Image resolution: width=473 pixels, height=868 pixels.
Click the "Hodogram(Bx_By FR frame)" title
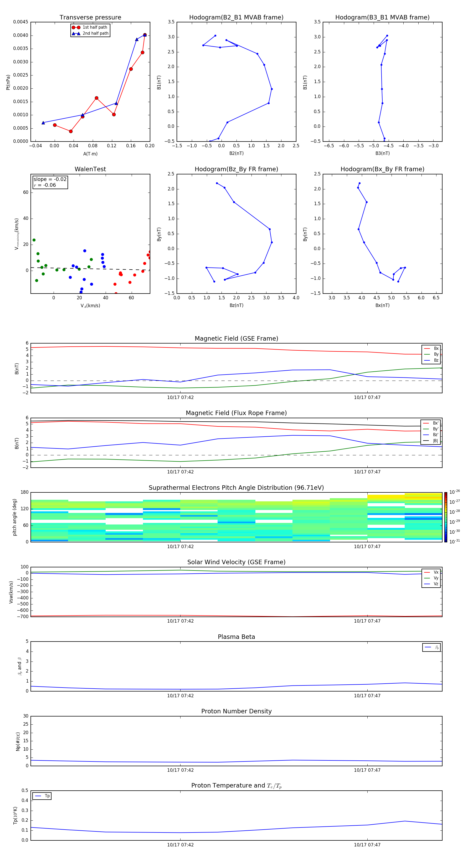[382, 169]
